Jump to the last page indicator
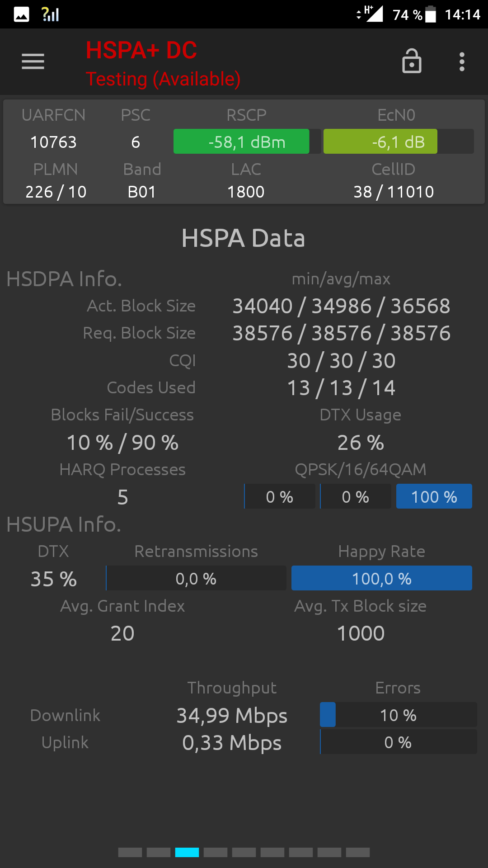 coord(358,852)
